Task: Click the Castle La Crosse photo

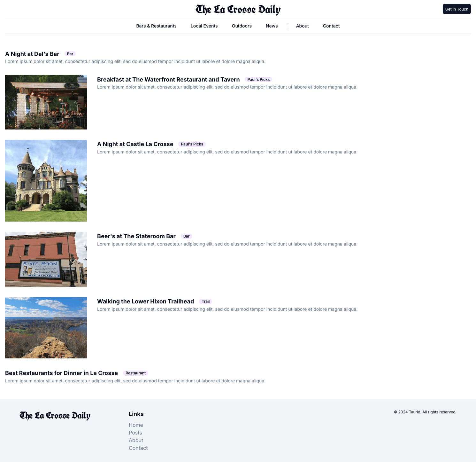Action: point(46,180)
